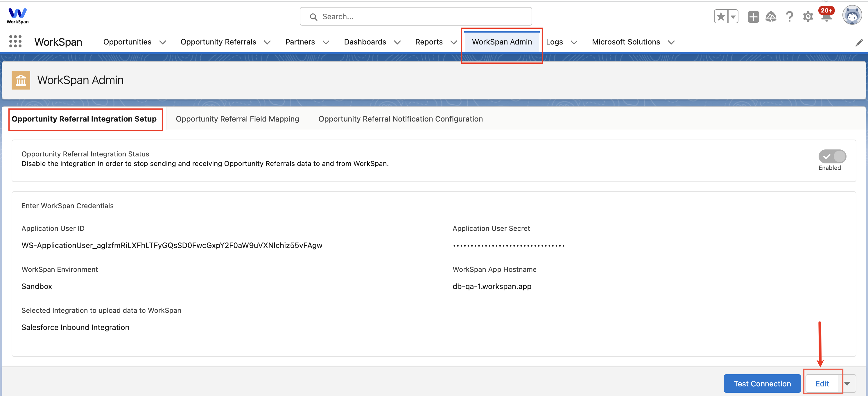Viewport: 868px width, 396px height.
Task: Click the Favorites star icon
Action: (x=721, y=17)
